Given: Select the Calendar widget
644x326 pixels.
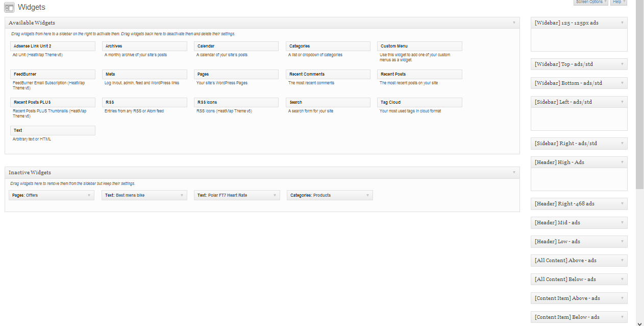Looking at the screenshot, I should pyautogui.click(x=236, y=46).
